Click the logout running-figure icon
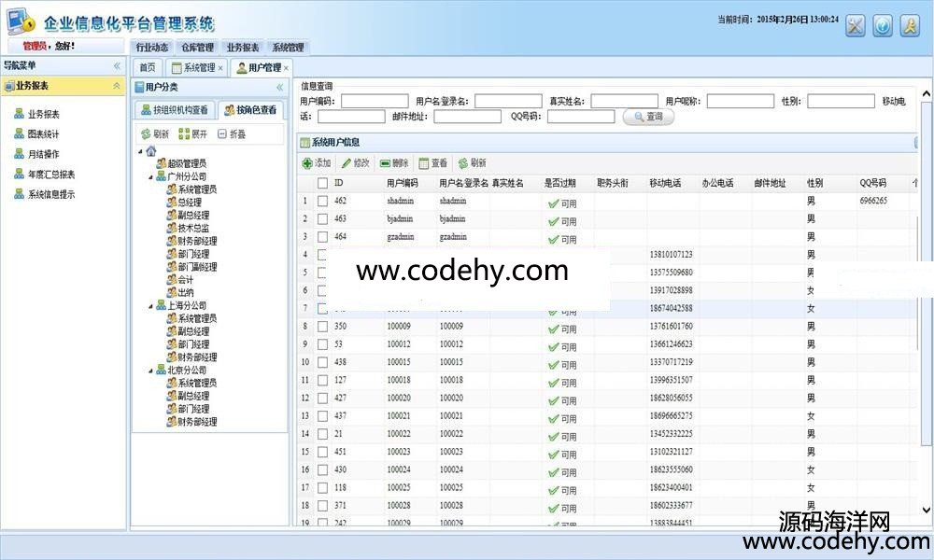 pos(910,26)
